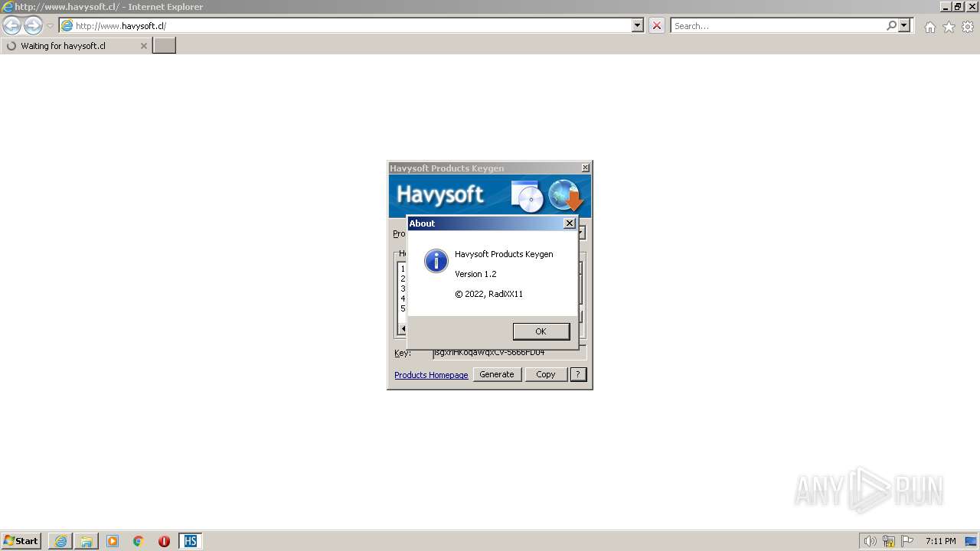Expand the address bar autocomplete dropdown

coord(638,26)
